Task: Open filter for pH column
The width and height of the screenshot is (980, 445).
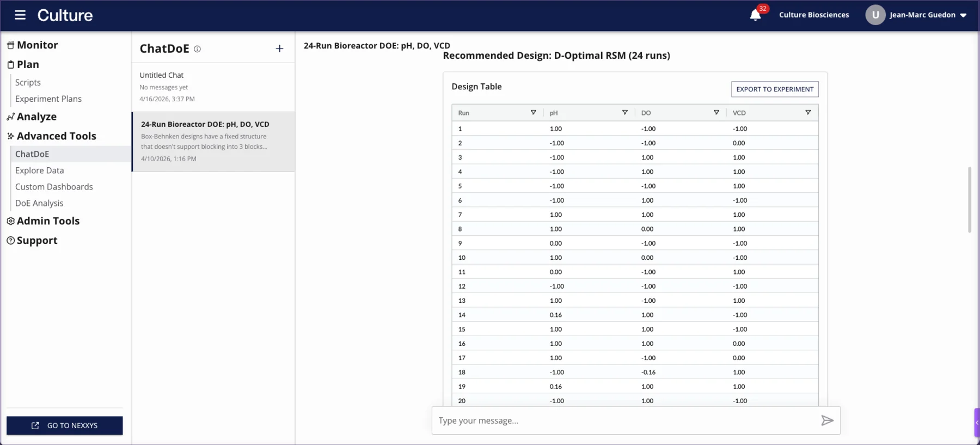Action: tap(624, 113)
